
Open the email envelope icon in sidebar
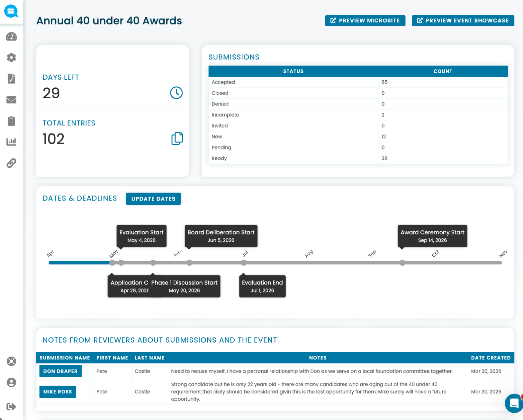click(11, 100)
